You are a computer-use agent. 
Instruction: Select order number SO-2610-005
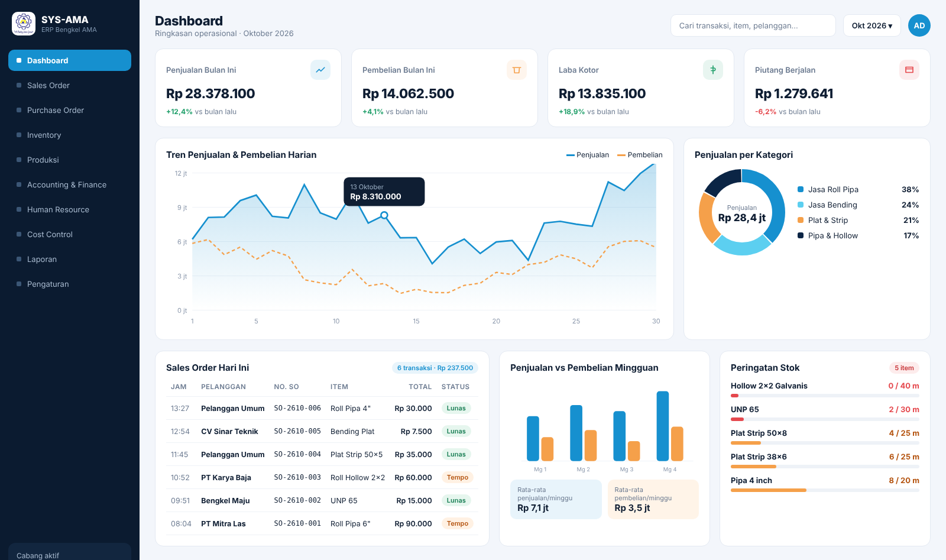pos(297,431)
